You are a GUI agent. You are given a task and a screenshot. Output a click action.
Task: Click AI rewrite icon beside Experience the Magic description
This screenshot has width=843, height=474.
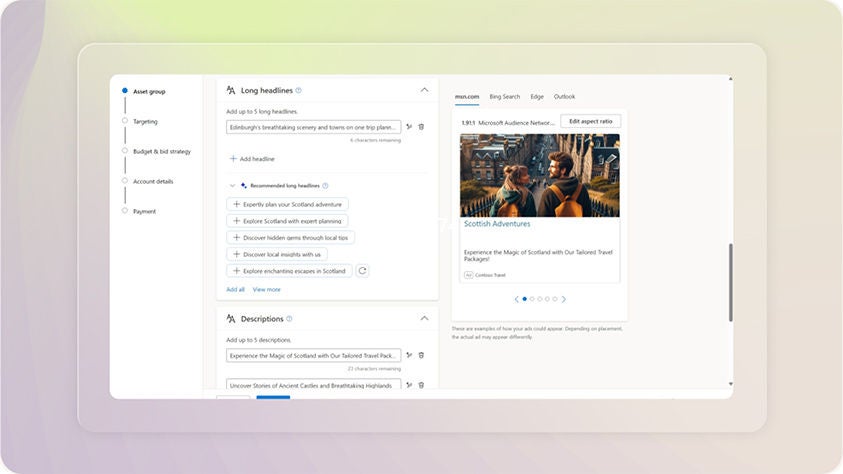pos(409,355)
